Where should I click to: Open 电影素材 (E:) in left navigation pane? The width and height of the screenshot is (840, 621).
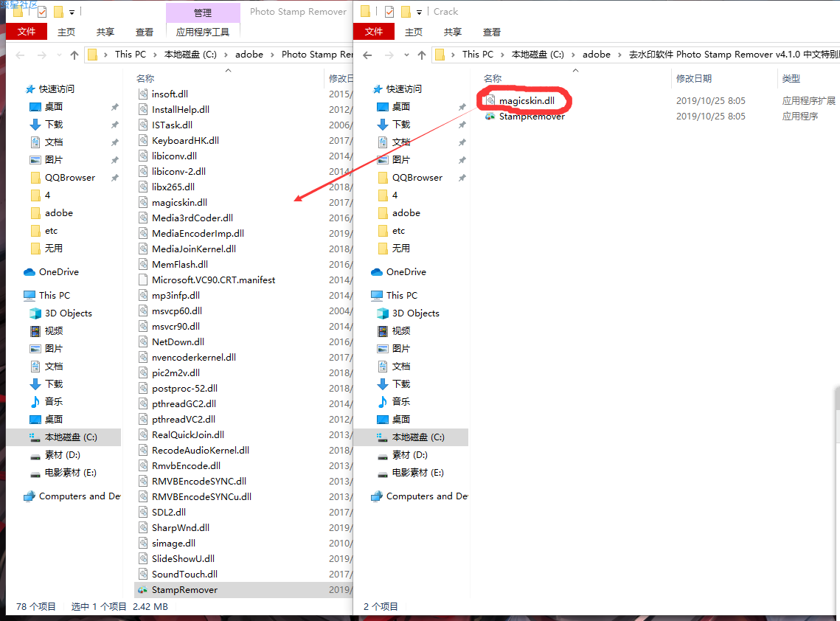click(70, 473)
